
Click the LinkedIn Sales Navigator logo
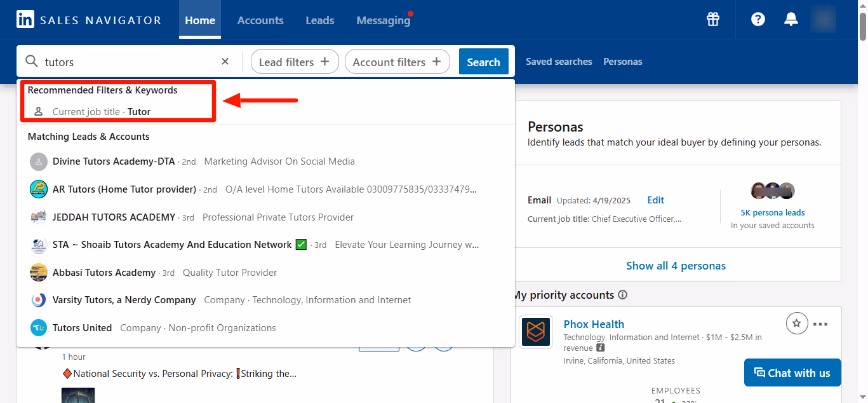89,20
